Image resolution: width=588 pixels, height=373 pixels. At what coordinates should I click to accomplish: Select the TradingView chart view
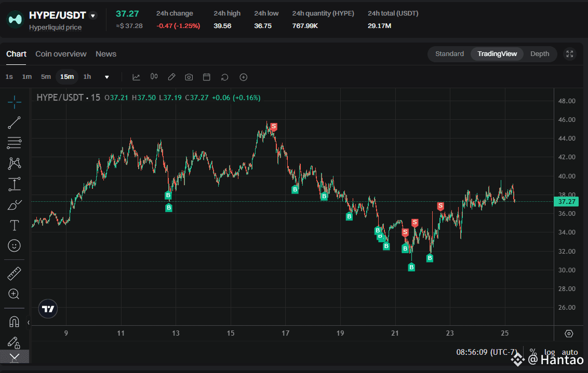tap(497, 54)
